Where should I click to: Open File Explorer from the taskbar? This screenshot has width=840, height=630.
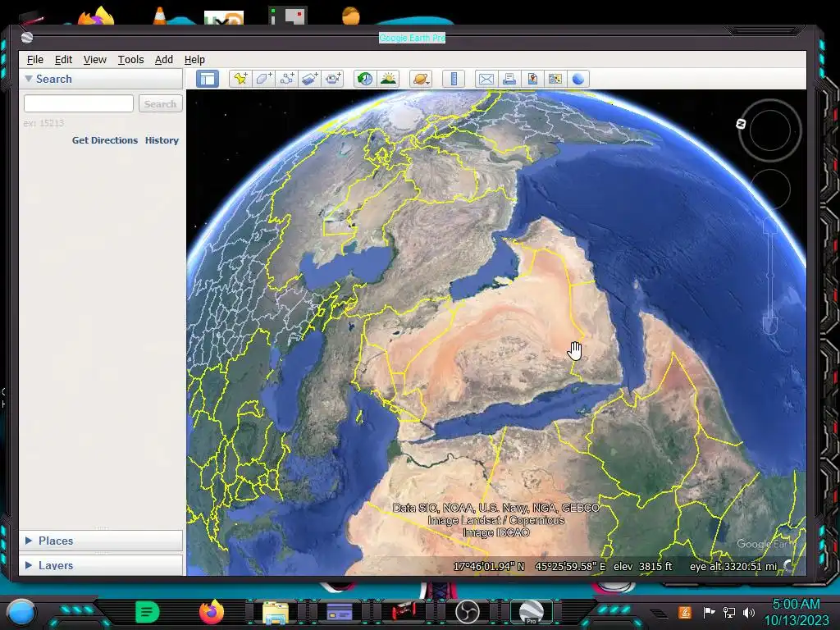[x=276, y=612]
